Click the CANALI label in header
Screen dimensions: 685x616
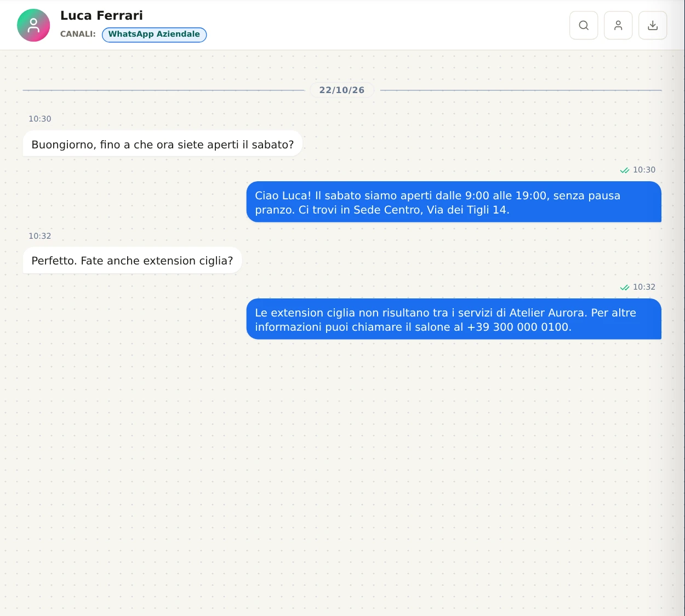78,34
